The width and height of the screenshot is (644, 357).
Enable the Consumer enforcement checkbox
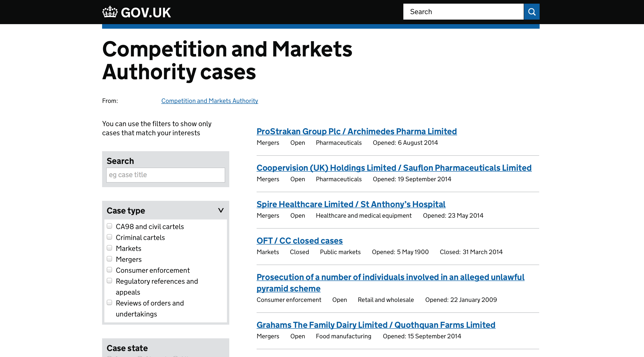point(109,270)
